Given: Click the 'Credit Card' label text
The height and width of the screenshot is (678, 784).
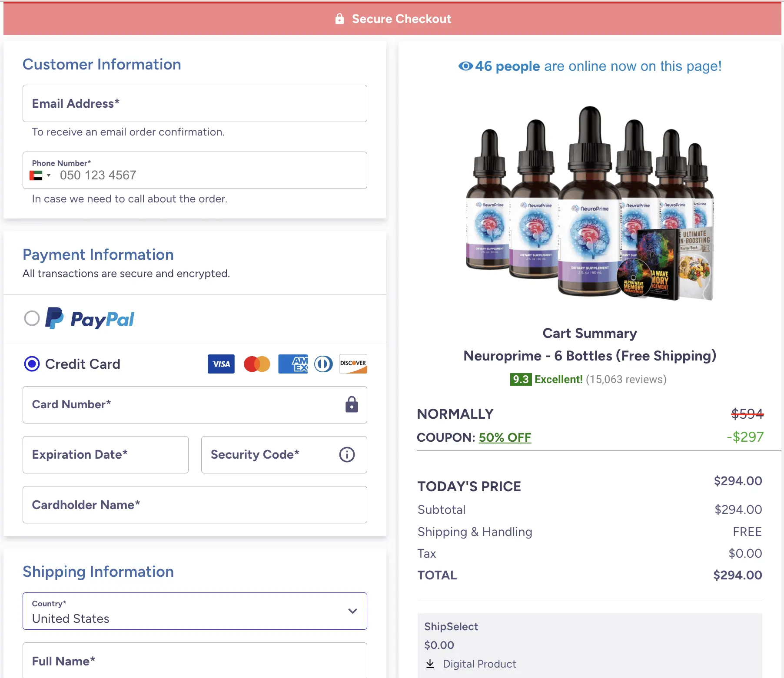Looking at the screenshot, I should (x=83, y=364).
